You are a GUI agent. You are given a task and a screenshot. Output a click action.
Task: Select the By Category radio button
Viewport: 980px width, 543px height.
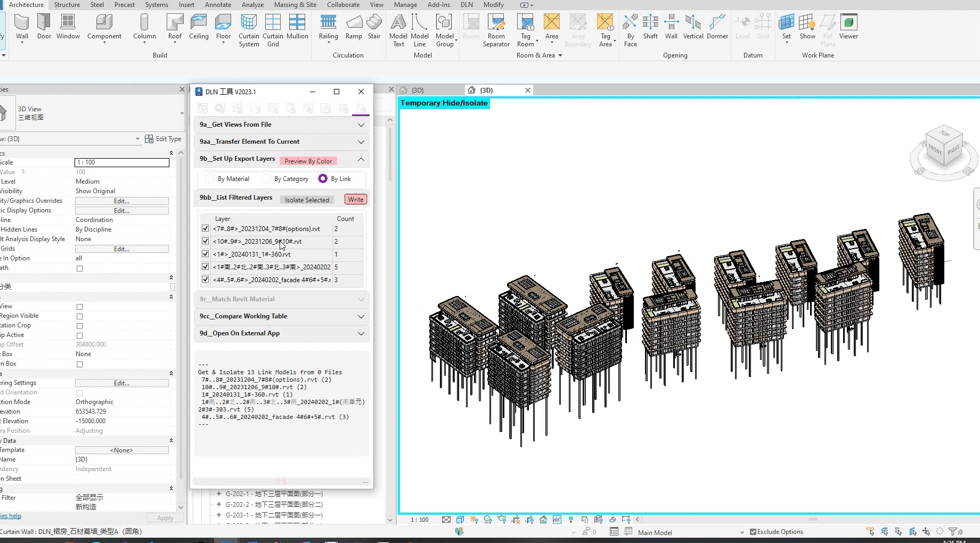point(267,179)
